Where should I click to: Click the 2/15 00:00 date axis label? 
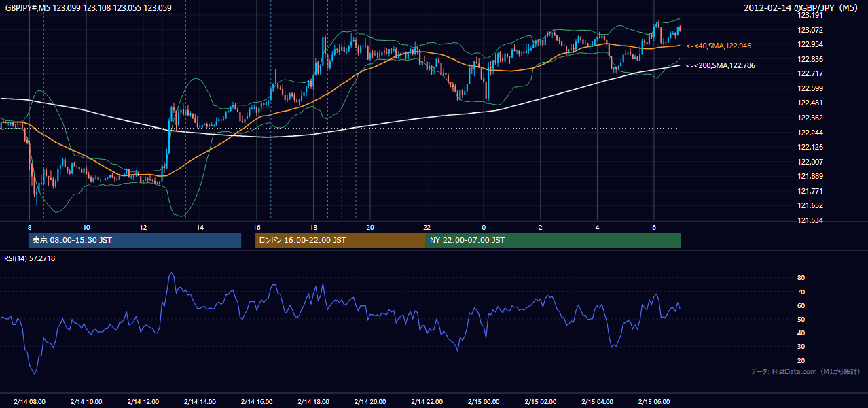click(484, 402)
